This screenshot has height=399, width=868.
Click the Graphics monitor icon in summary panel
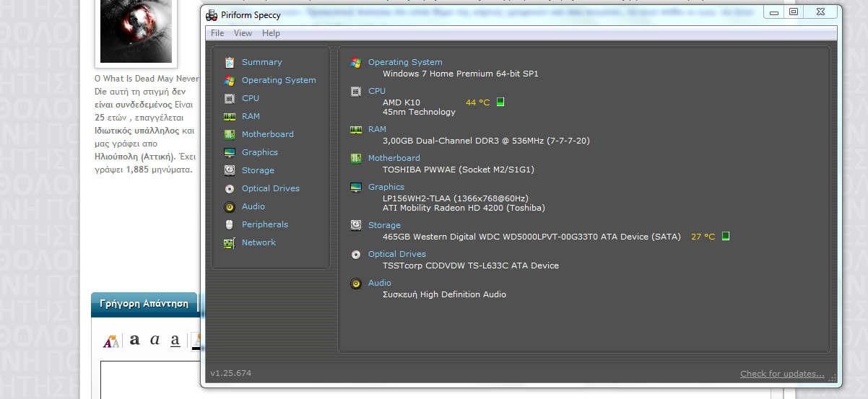point(356,187)
